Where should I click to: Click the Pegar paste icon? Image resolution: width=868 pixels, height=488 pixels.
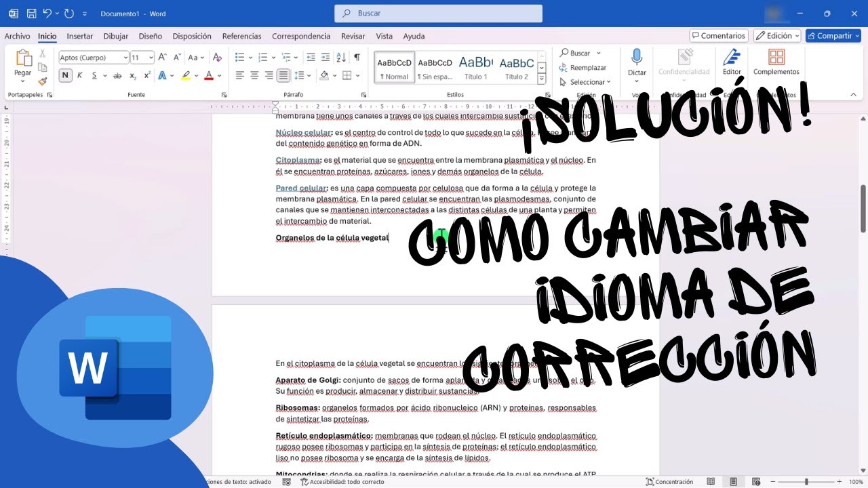[x=23, y=59]
